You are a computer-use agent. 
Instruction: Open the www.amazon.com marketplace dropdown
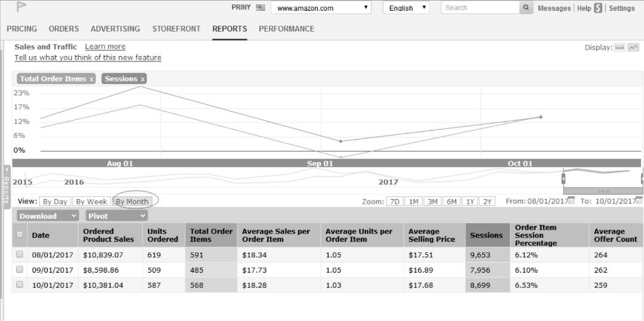321,7
